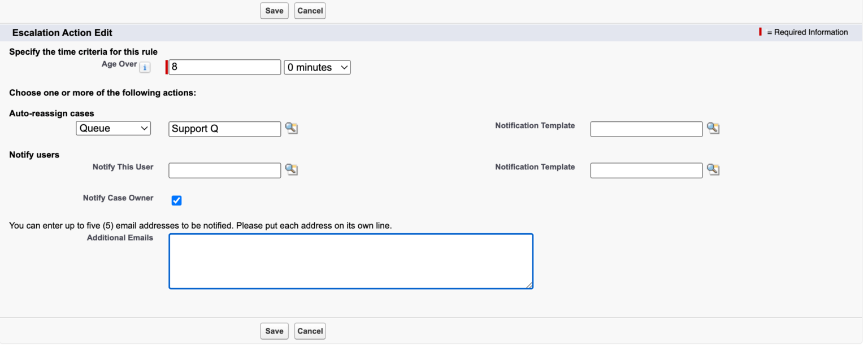Click the Additional Emails textarea resize handle

click(530, 286)
